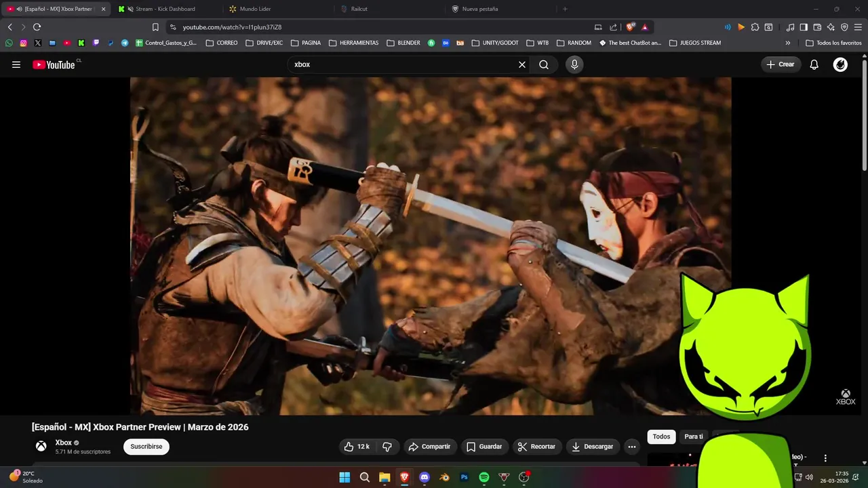Open the Telegram bookmark icon
The height and width of the screenshot is (488, 868).
pos(125,43)
